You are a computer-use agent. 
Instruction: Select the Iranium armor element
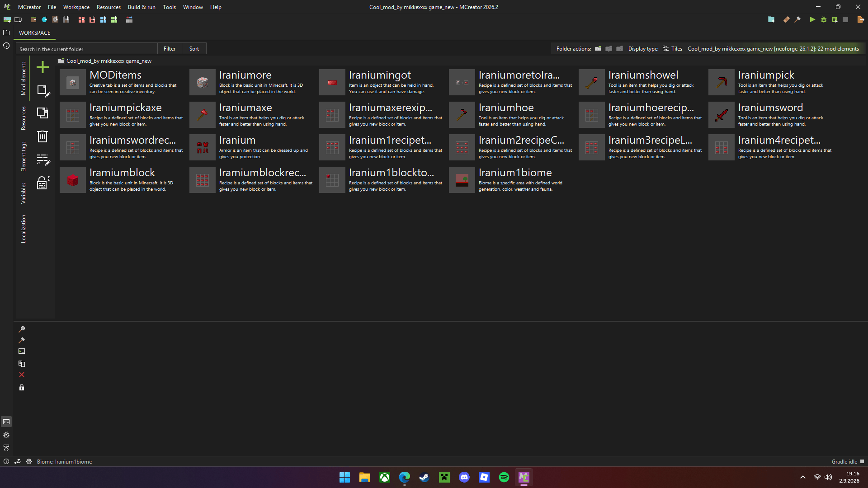coord(251,147)
